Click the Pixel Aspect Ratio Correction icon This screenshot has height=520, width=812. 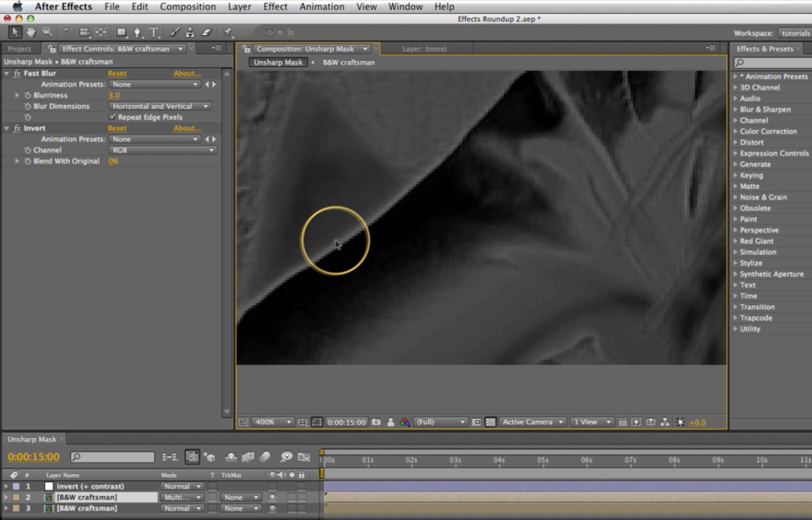[x=622, y=422]
